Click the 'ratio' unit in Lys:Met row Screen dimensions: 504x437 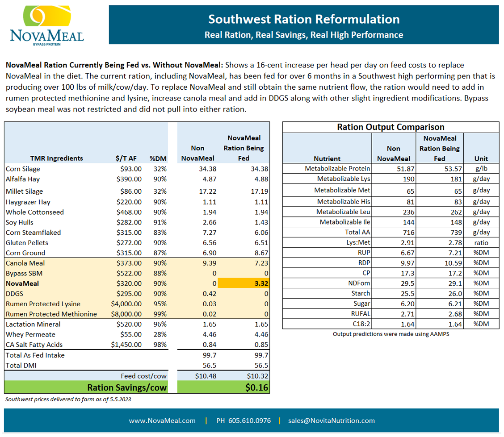tap(481, 243)
